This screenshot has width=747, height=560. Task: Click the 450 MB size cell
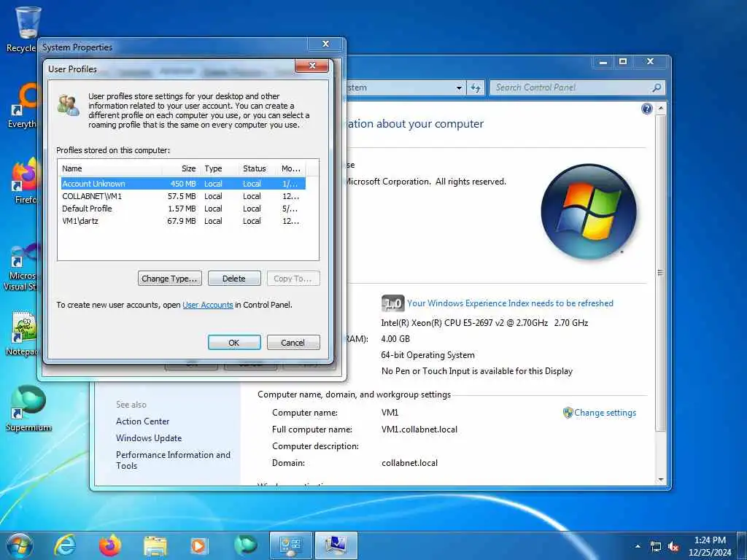183,184
